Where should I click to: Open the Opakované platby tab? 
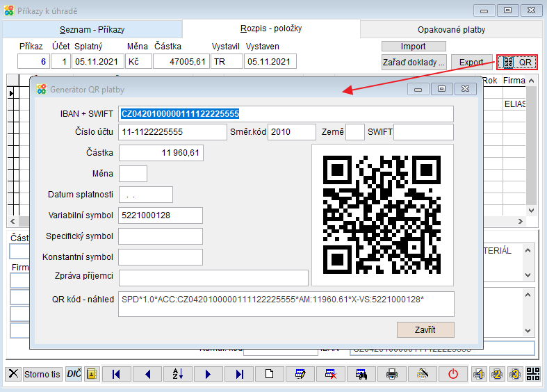click(x=451, y=30)
